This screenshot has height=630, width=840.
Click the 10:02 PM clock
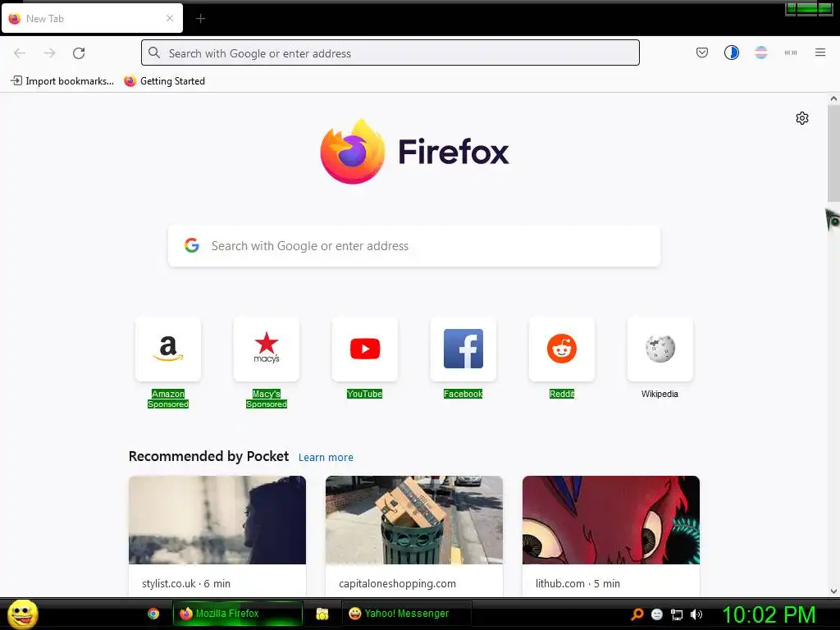coord(769,614)
